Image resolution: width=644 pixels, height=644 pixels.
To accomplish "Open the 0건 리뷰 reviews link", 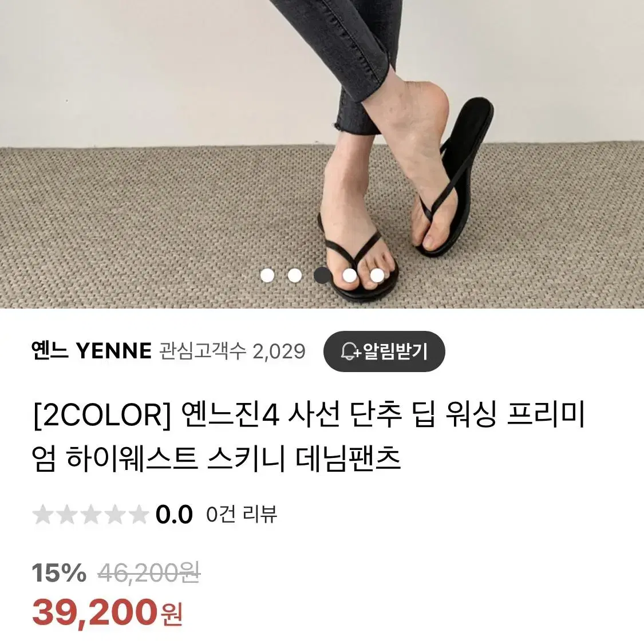I will [242, 514].
